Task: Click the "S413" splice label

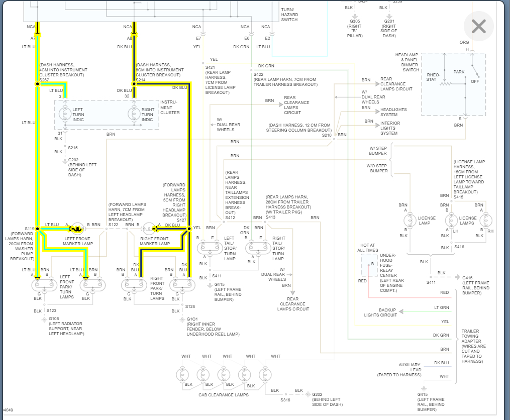Action: [x=270, y=217]
